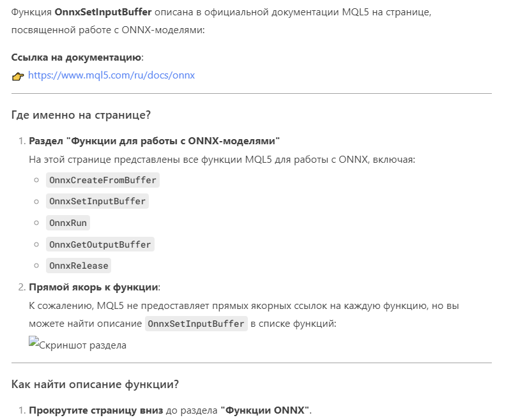Select the OnnxRelease code item
The image size is (511, 420).
coord(79,266)
